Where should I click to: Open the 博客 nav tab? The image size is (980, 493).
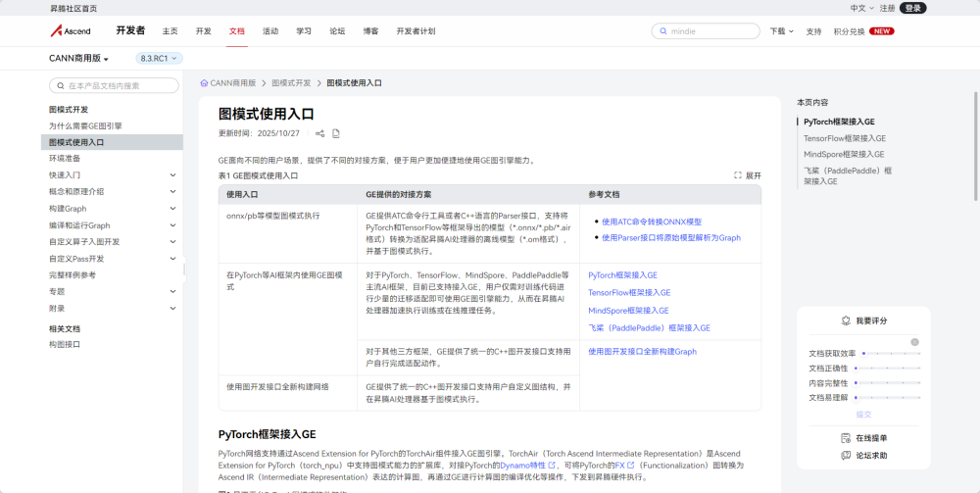tap(370, 31)
